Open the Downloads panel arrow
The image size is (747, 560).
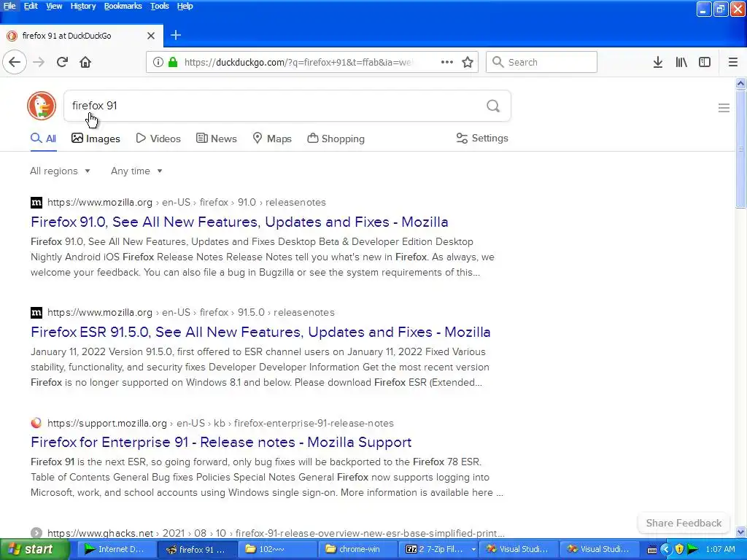click(658, 62)
